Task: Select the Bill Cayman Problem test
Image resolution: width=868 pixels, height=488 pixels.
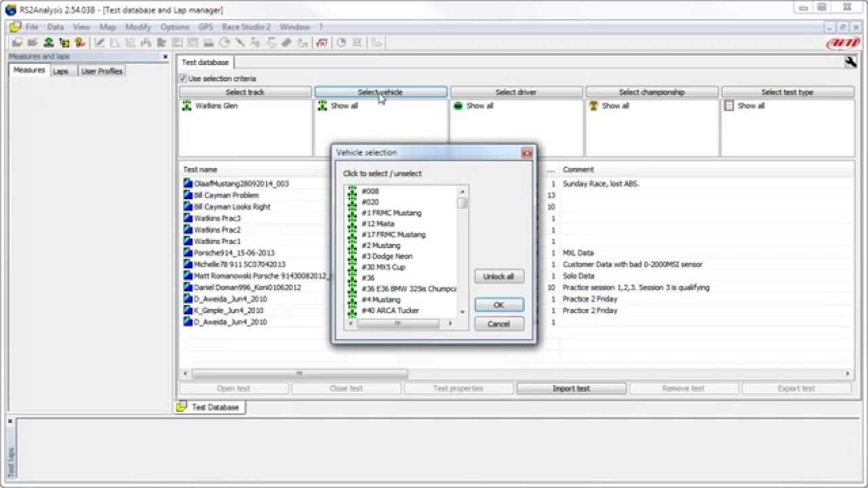Action: pyautogui.click(x=226, y=195)
